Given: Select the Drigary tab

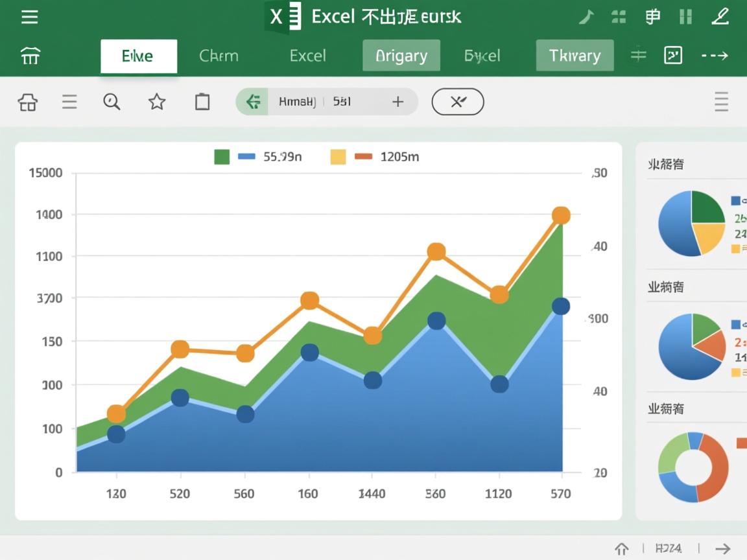Looking at the screenshot, I should 401,56.
